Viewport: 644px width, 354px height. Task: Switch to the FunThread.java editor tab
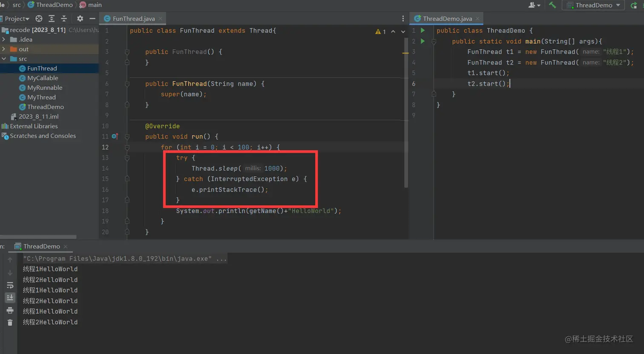click(x=133, y=19)
